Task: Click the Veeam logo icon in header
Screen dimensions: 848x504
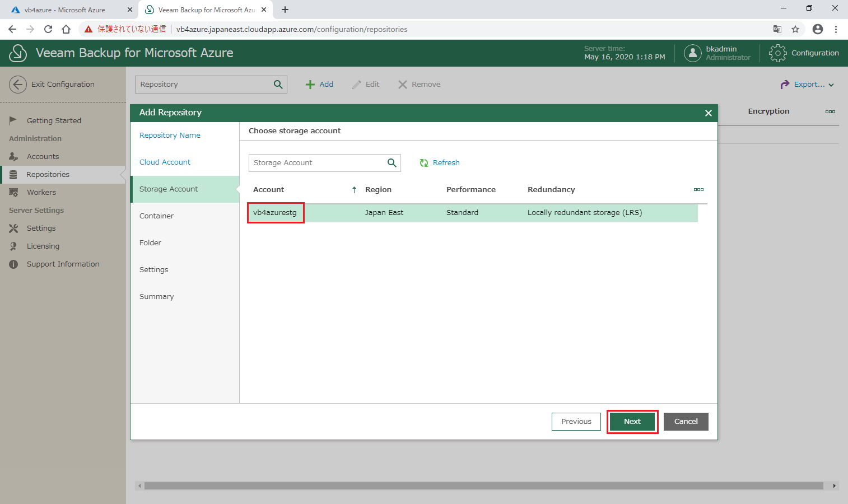Action: coord(18,53)
